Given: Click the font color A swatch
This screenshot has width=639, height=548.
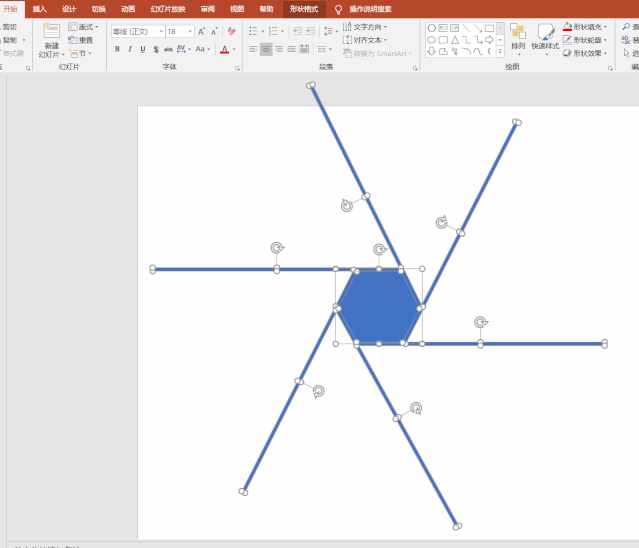Looking at the screenshot, I should 224,49.
